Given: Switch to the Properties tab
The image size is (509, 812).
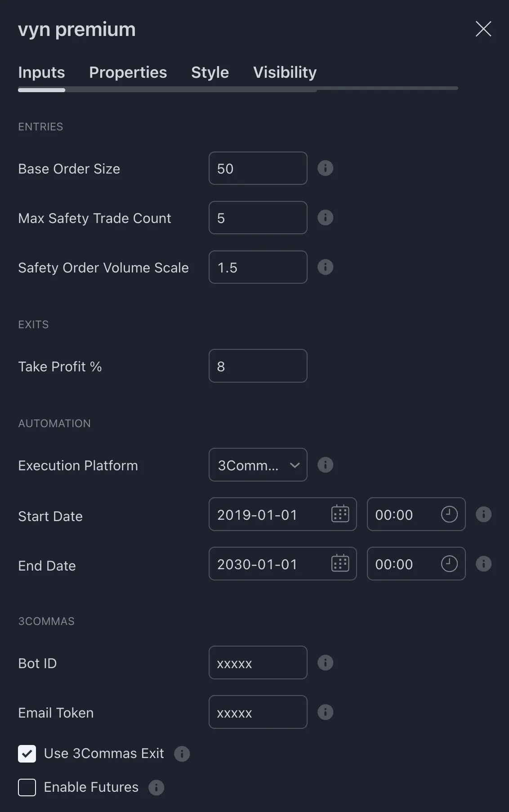Looking at the screenshot, I should 128,72.
